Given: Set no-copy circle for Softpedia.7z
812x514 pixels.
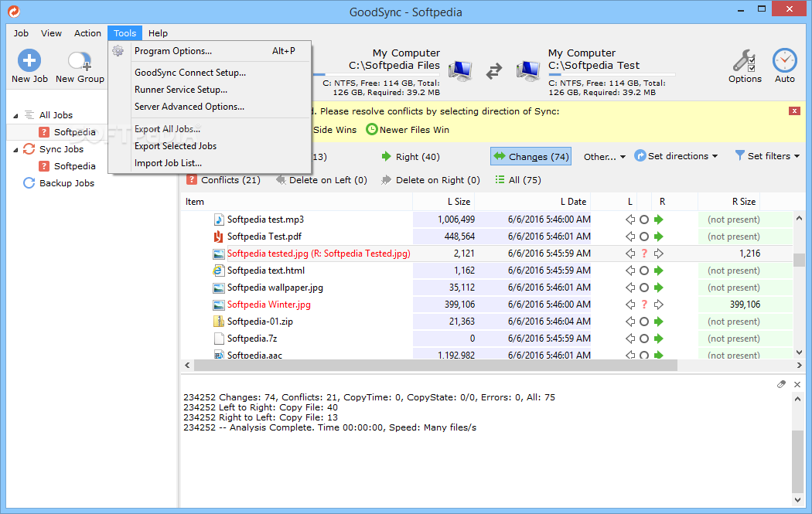Looking at the screenshot, I should point(644,339).
